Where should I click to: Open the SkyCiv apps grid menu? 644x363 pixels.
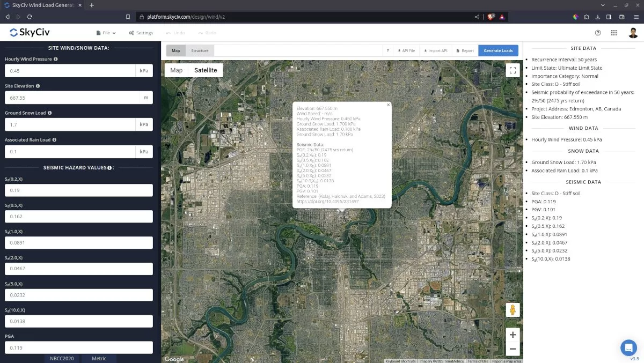click(x=614, y=33)
